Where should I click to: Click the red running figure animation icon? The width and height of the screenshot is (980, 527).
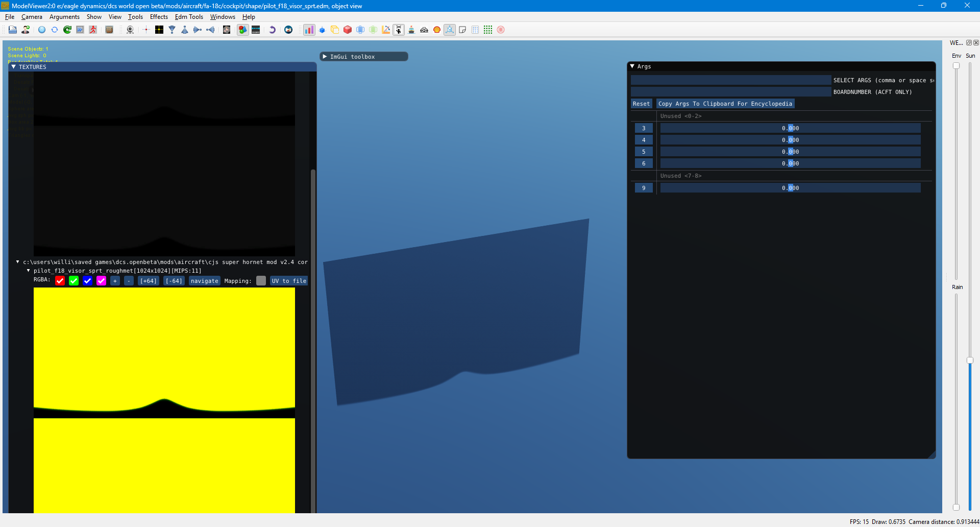pos(93,30)
